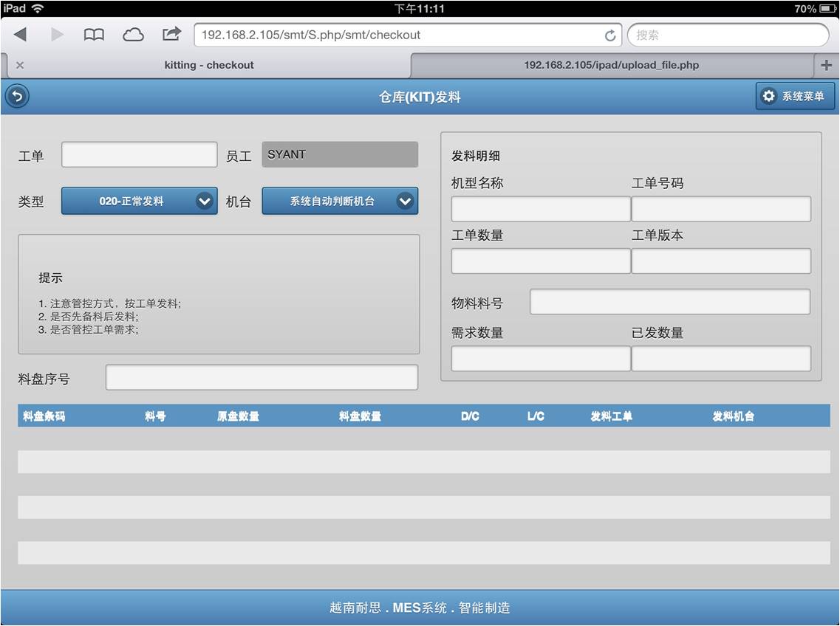Tap the Safari forward arrow
This screenshot has width=840, height=626.
click(57, 35)
